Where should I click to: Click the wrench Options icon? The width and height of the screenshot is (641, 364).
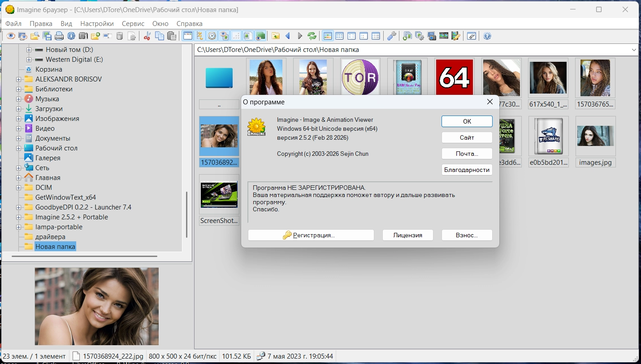[391, 36]
